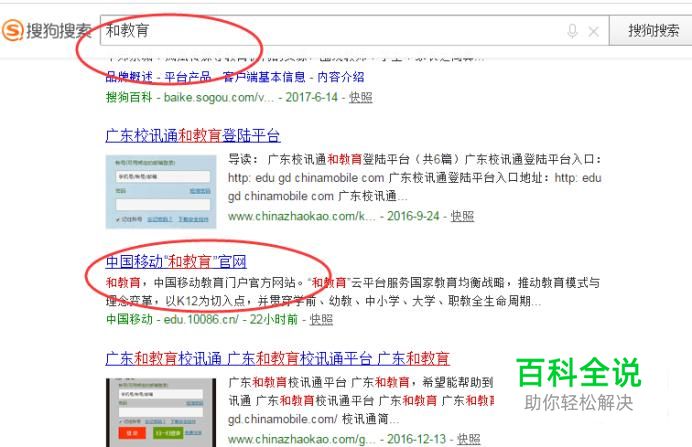Screen dimensions: 692x447
Task: Click the Sogou logo icon
Action: pos(12,30)
